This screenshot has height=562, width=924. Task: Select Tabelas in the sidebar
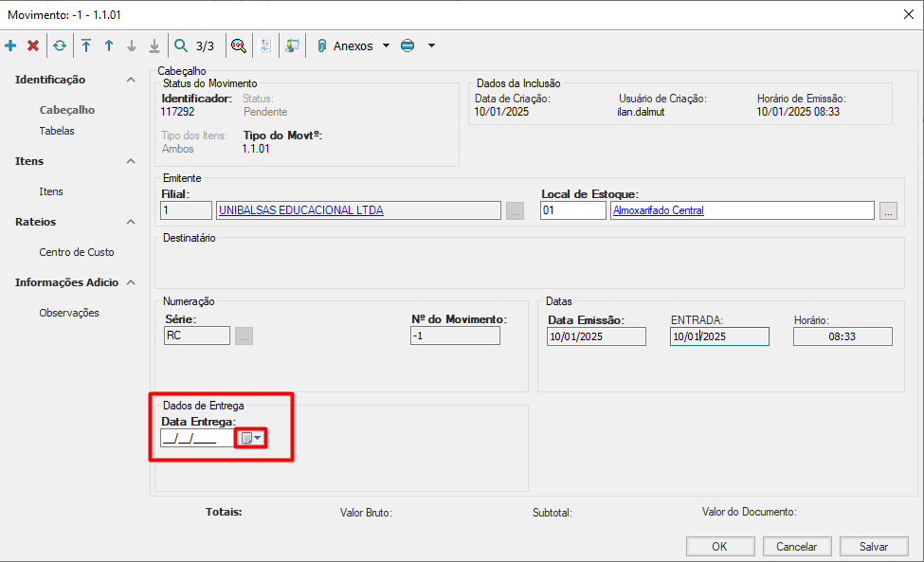[x=57, y=131]
